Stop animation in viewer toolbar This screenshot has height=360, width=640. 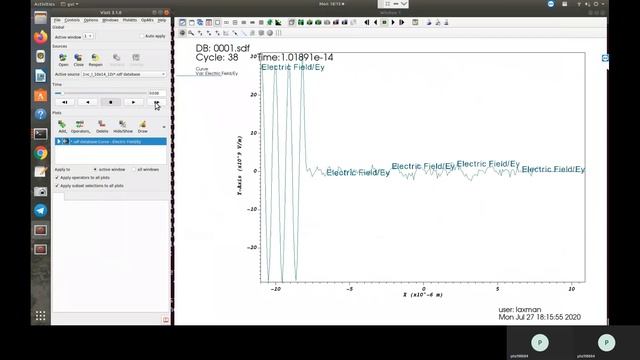[384, 22]
